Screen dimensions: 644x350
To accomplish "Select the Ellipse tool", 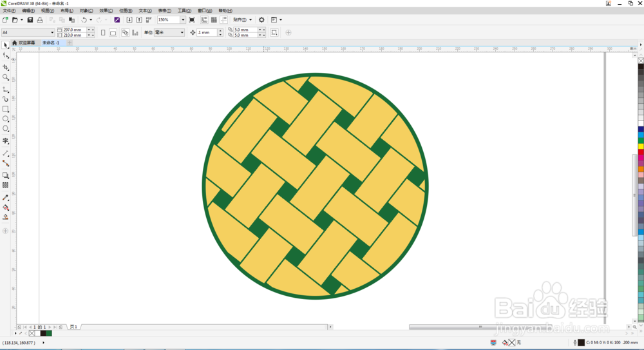I will (x=5, y=119).
